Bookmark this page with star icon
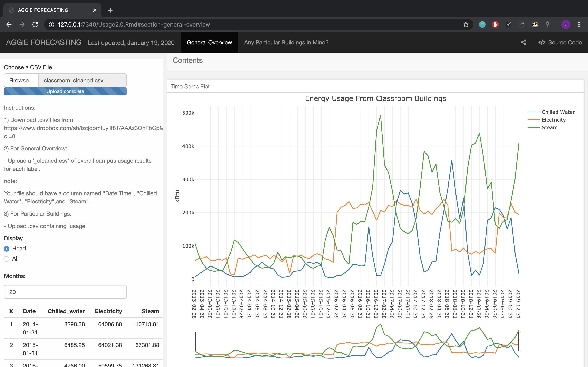Image resolution: width=588 pixels, height=367 pixels. pos(465,24)
